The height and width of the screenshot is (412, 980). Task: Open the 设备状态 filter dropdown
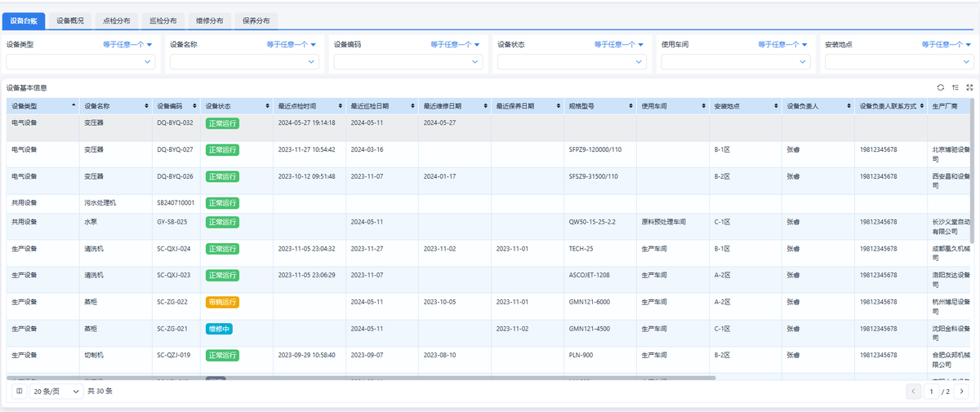point(572,61)
